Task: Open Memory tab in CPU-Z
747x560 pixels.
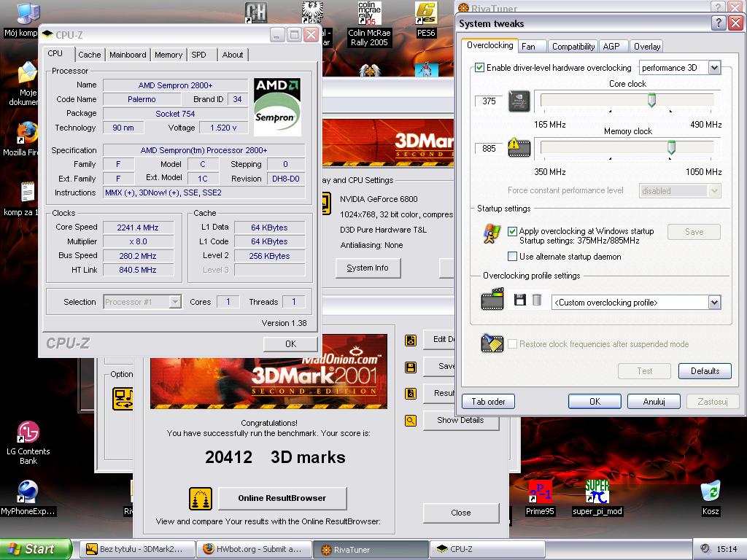Action: click(x=169, y=55)
